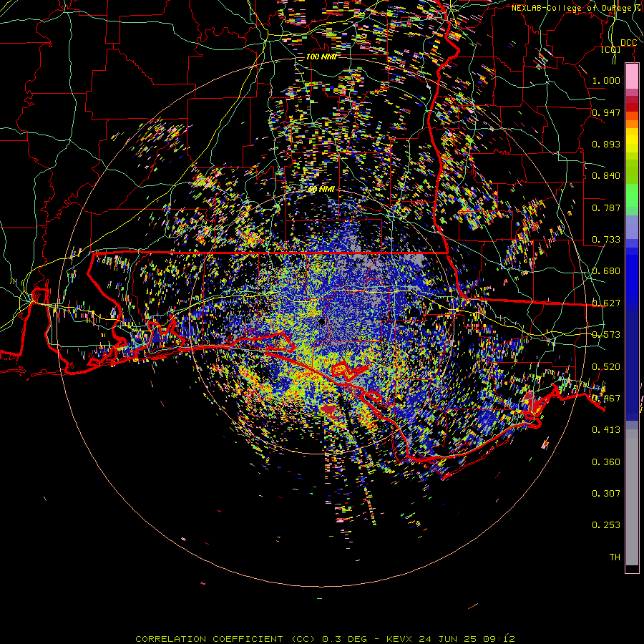
Task: Click the 09:12 timestamp in caption
Action: [x=499, y=639]
